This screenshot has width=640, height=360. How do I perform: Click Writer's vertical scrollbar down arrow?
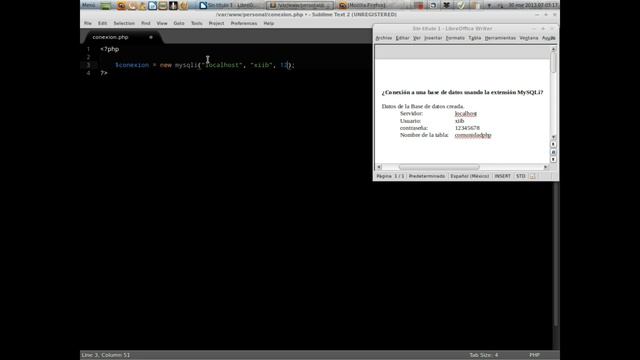553,137
